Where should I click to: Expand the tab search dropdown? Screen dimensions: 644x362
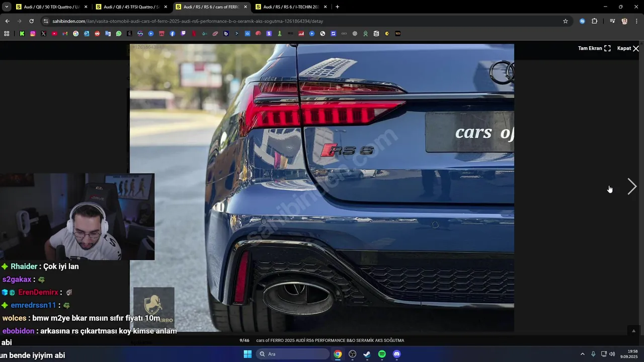(x=7, y=7)
